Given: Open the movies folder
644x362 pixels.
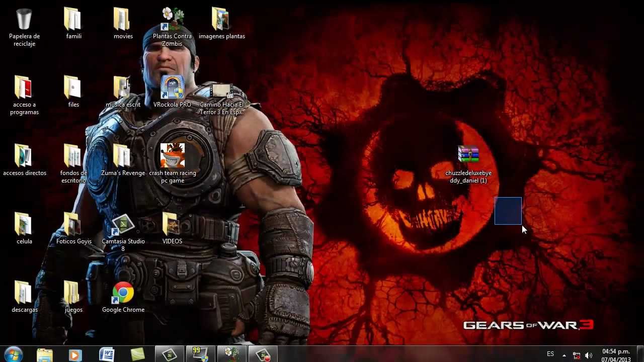Looking at the screenshot, I should [123, 24].
